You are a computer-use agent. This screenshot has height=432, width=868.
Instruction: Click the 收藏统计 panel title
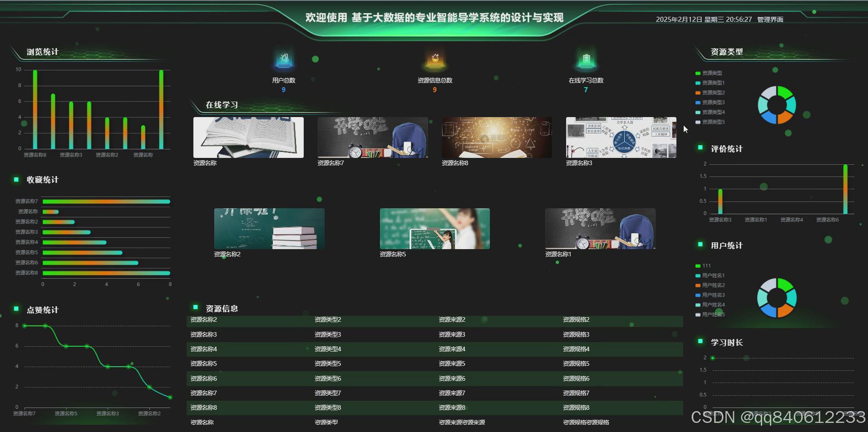tap(43, 180)
